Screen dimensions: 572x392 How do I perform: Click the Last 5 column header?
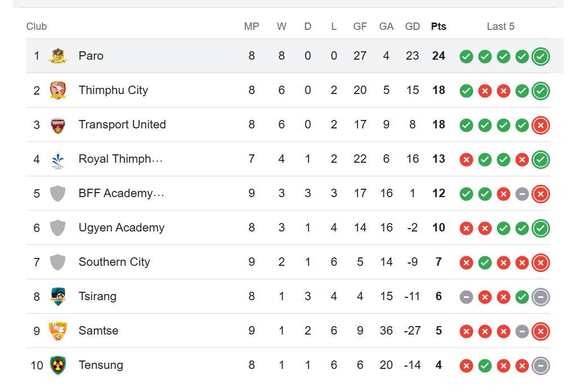(500, 26)
